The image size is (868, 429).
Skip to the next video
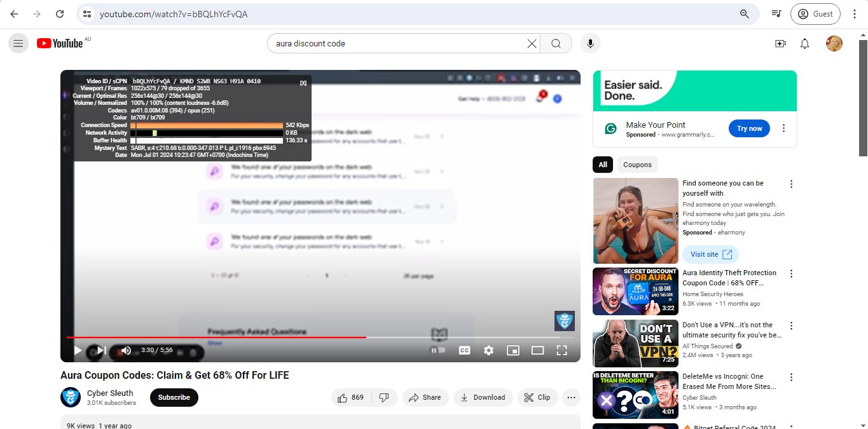[x=101, y=350]
